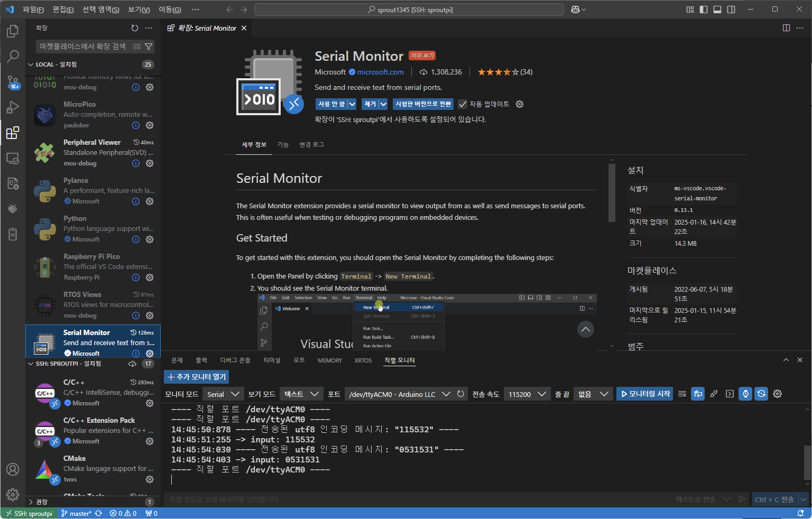Open the Manage gear in the activity bar
812x519 pixels.
click(x=13, y=495)
